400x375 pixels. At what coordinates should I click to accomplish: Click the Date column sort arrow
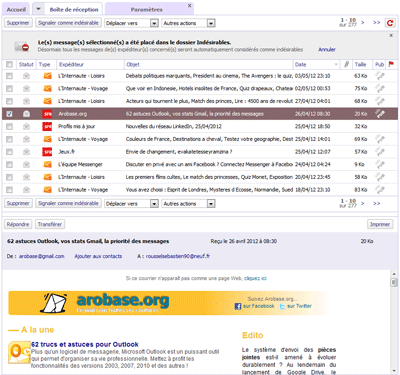click(x=336, y=64)
